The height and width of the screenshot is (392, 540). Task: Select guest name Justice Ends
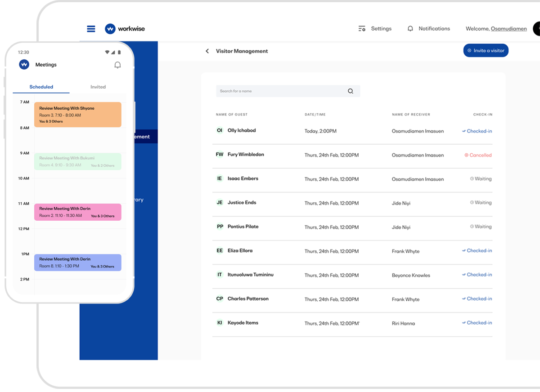click(x=242, y=203)
